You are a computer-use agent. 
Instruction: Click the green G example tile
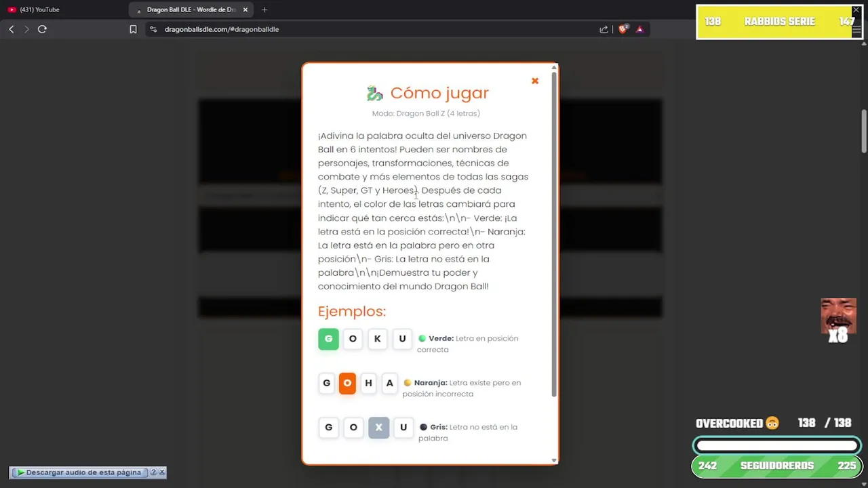click(x=328, y=339)
